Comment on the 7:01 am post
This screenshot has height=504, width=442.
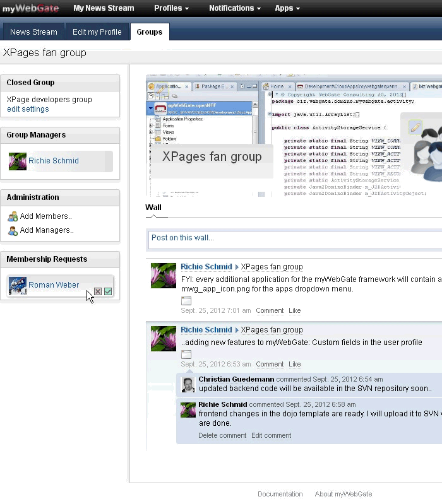[270, 310]
